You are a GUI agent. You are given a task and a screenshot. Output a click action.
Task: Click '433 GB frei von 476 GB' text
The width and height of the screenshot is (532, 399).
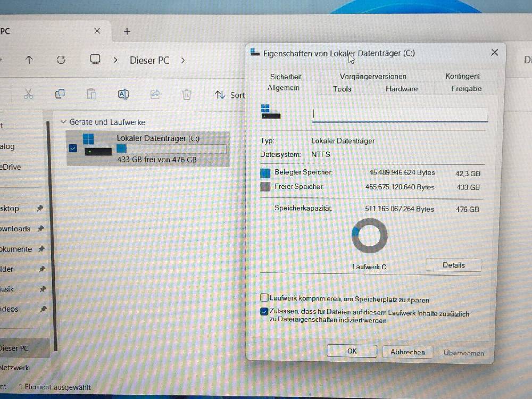[x=157, y=160]
